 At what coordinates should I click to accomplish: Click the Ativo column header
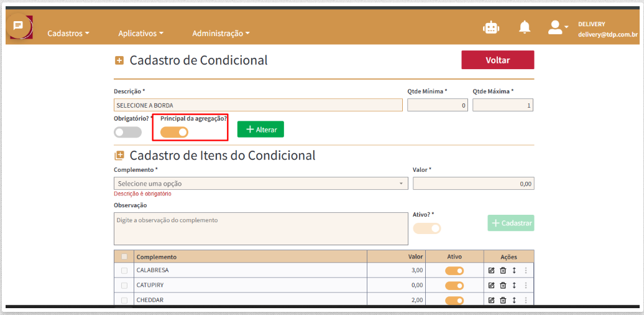454,256
